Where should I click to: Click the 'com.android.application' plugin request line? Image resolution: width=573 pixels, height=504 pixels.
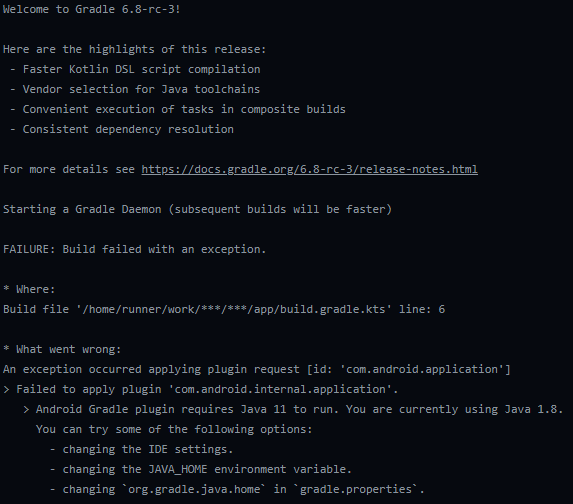click(257, 370)
